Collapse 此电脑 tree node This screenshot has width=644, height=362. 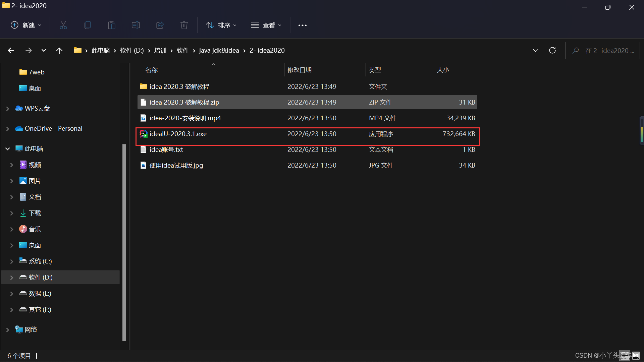[x=8, y=149]
